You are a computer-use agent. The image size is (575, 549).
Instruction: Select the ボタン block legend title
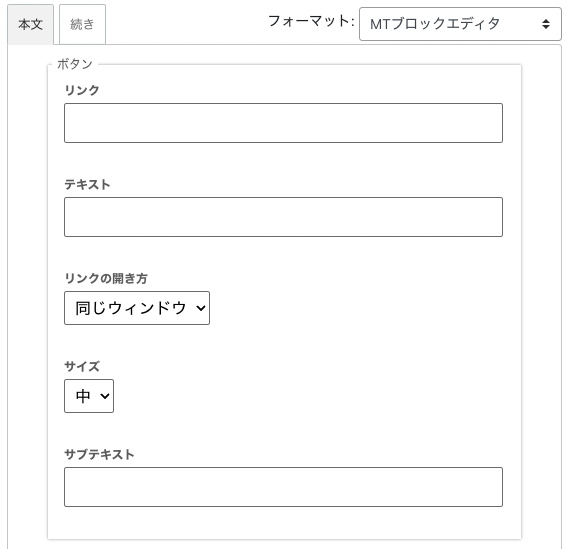(x=74, y=64)
